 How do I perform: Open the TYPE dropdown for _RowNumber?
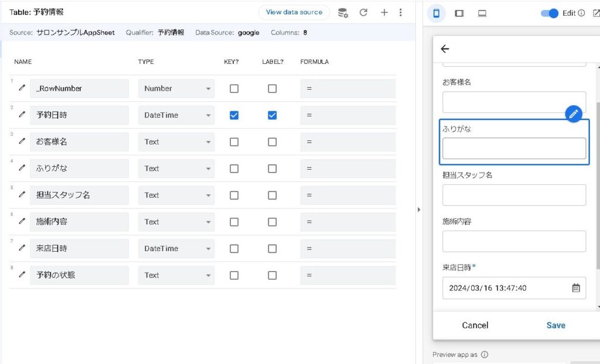tap(176, 88)
